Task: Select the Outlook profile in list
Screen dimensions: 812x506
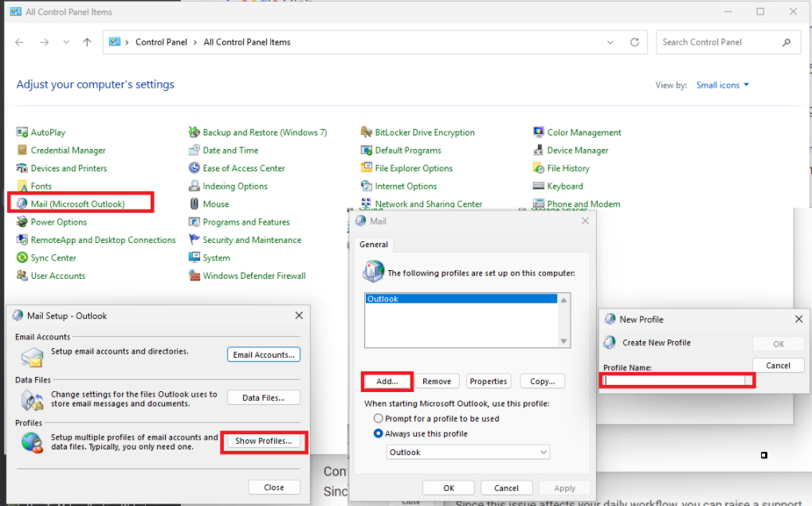Action: point(461,299)
